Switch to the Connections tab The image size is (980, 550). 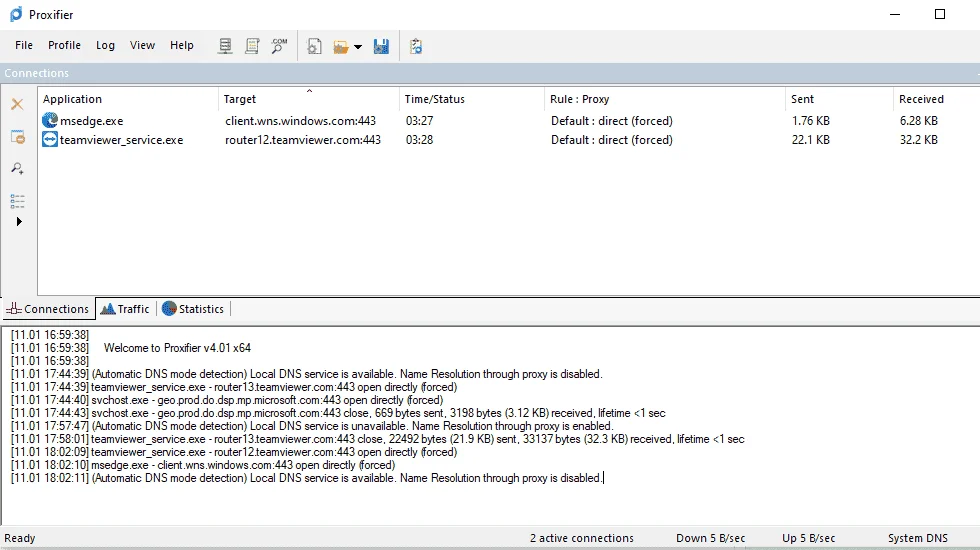(48, 309)
